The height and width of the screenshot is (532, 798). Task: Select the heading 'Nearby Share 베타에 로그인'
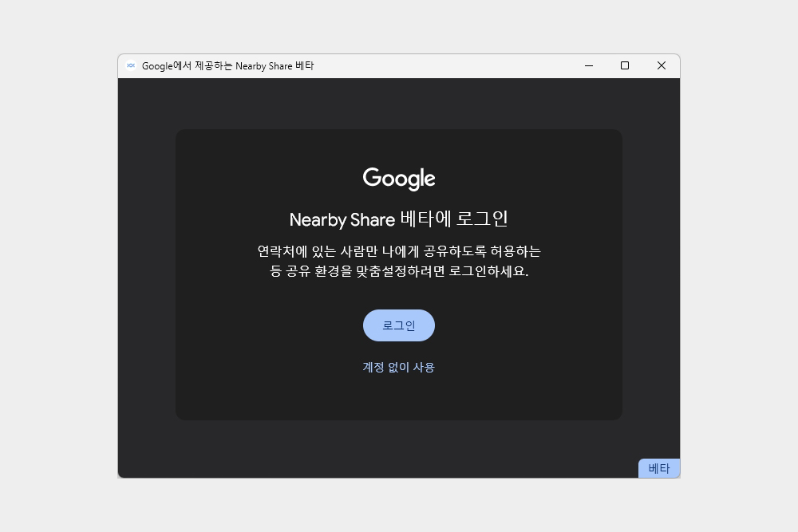pyautogui.click(x=398, y=219)
